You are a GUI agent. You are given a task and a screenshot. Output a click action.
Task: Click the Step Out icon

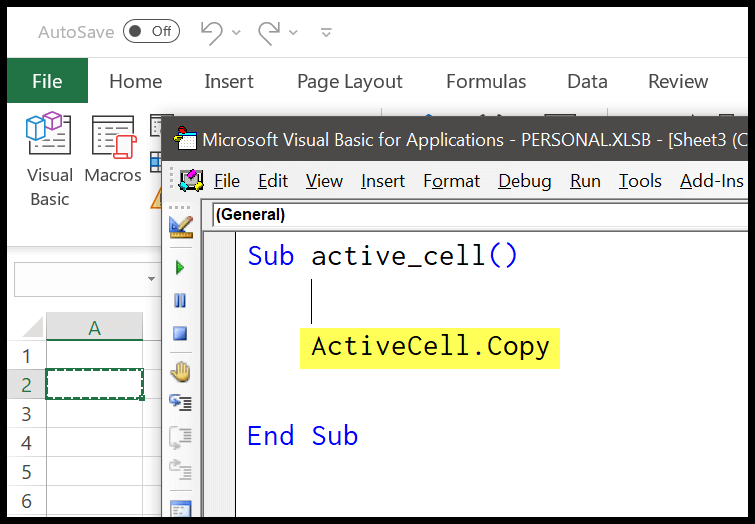point(181,469)
